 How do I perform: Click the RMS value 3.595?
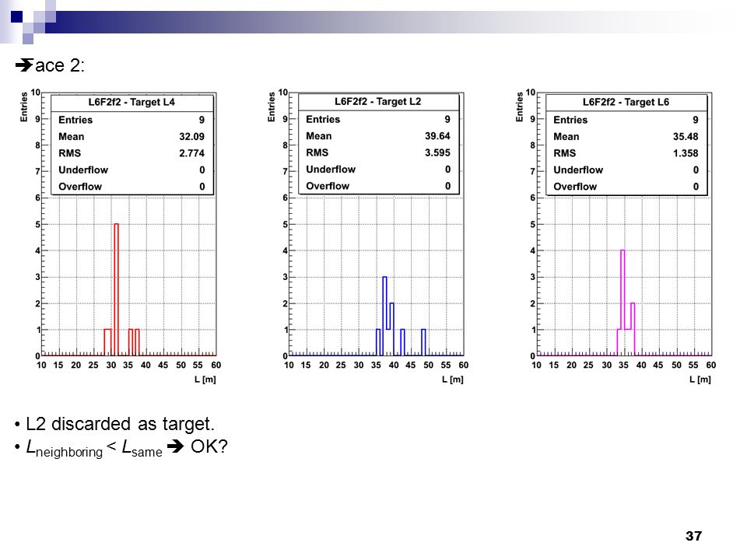coord(437,153)
